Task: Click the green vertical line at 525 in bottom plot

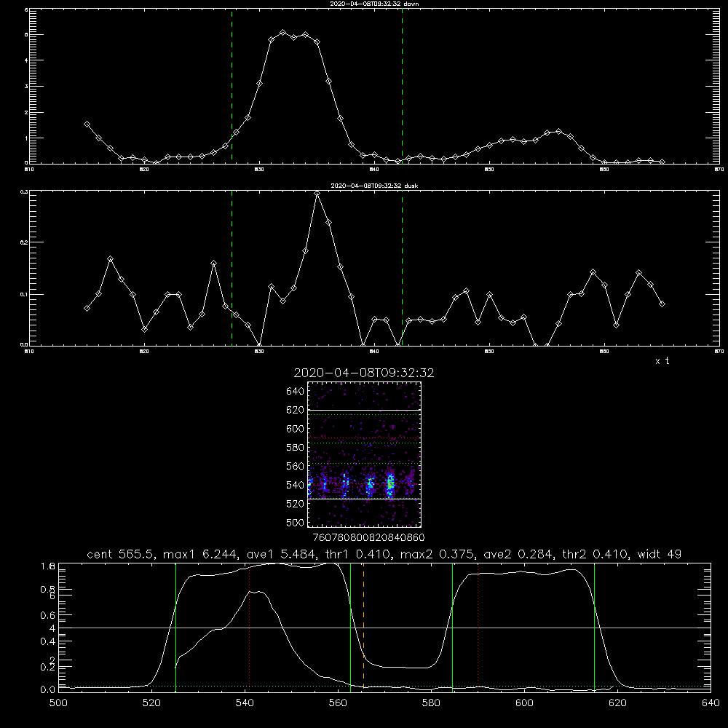Action: pos(175,627)
